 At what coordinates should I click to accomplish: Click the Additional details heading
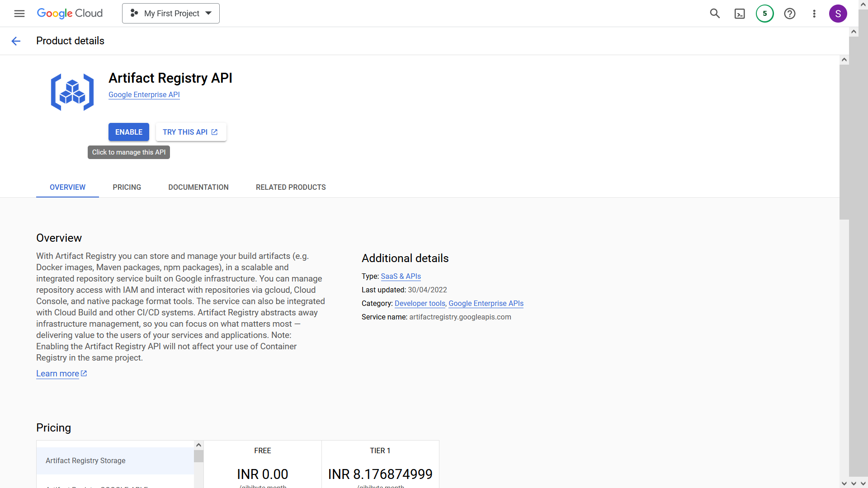pyautogui.click(x=405, y=258)
